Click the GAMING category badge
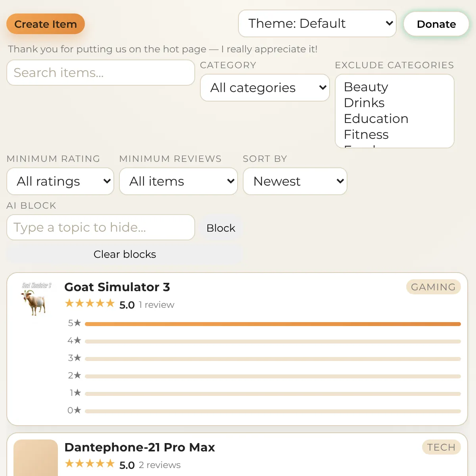476x476 pixels. tap(433, 287)
